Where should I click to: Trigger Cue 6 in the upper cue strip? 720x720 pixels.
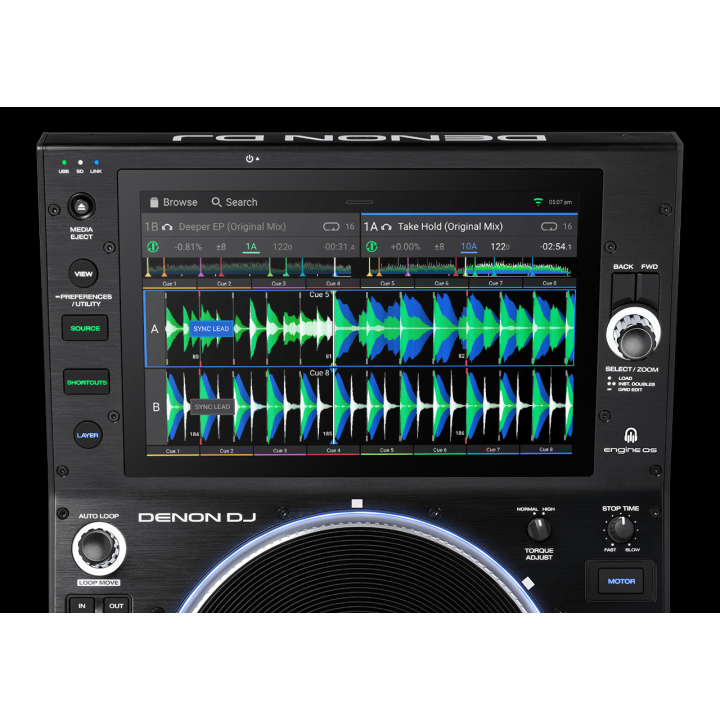click(x=441, y=284)
